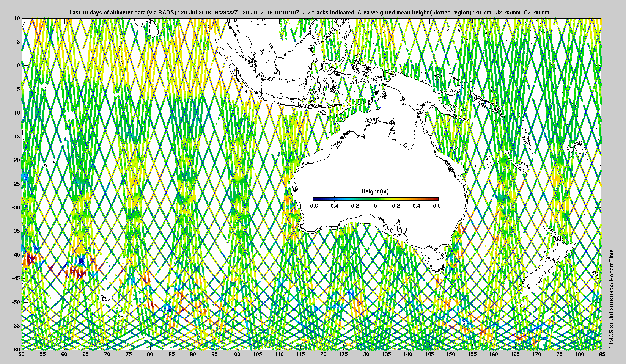The image size is (626, 364).
Task: Click the '-60' latitude tick label
Action: pyautogui.click(x=16, y=349)
